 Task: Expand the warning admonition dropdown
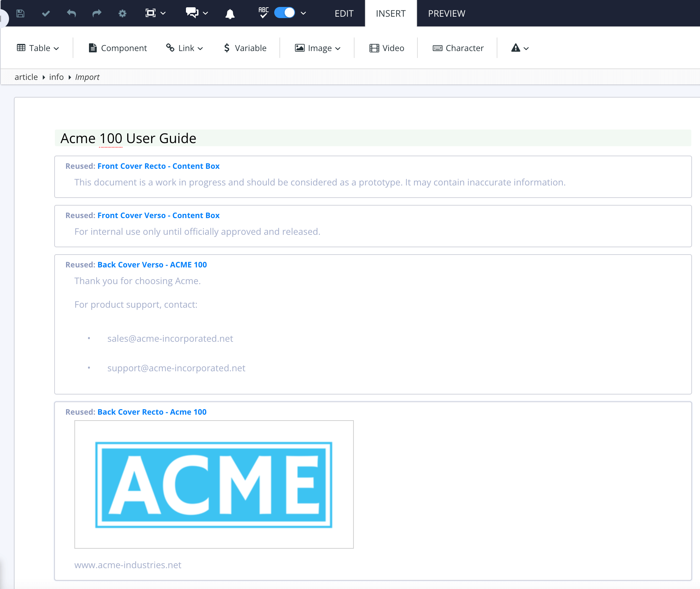[520, 48]
